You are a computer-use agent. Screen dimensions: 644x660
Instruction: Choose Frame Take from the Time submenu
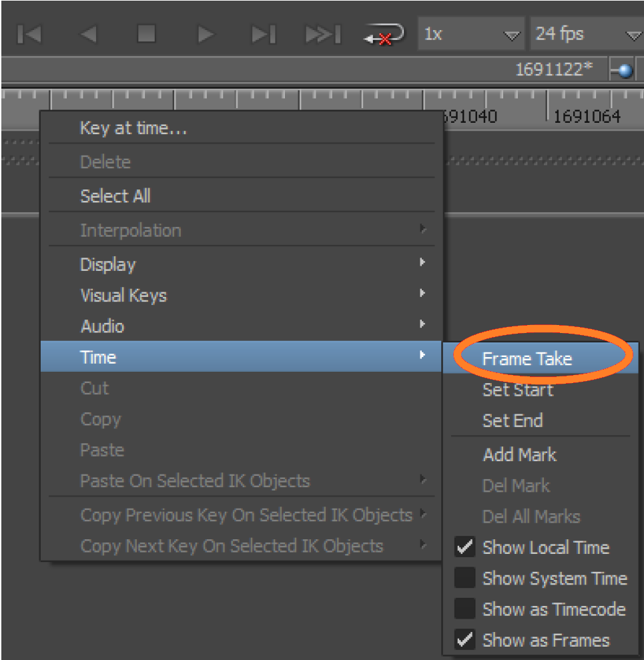[x=527, y=358]
